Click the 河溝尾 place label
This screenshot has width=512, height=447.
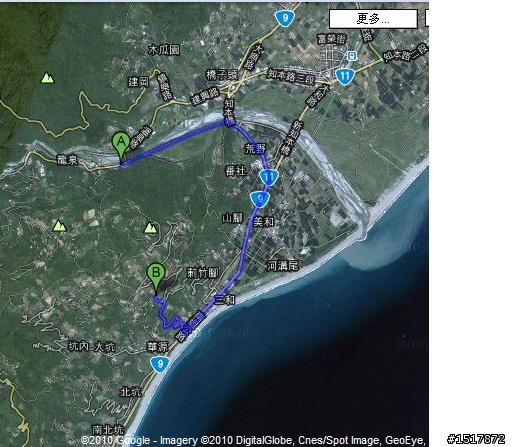[x=283, y=266]
